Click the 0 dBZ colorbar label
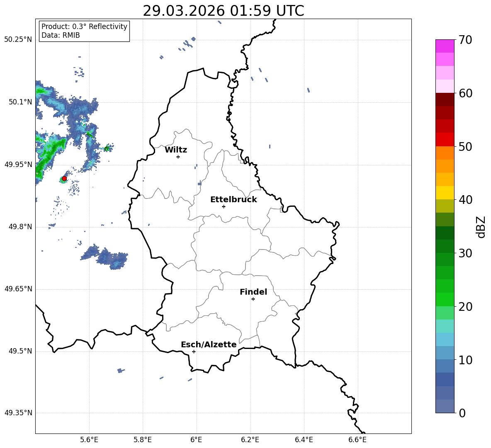Viewport: 491px width, 448px height. (x=462, y=413)
